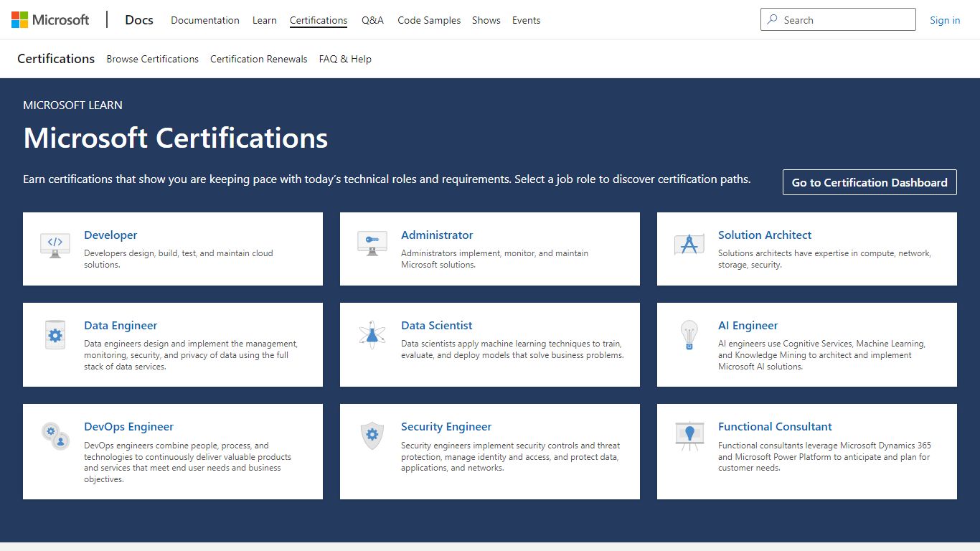Click the Microsoft Certifications page heading
The width and height of the screenshot is (980, 551).
175,138
